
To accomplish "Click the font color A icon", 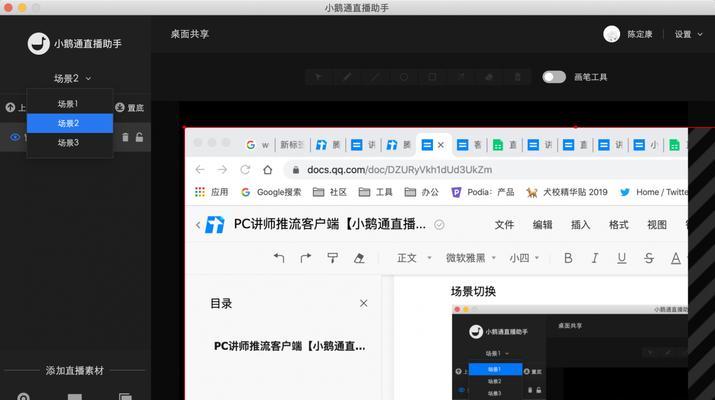I will click(x=676, y=259).
